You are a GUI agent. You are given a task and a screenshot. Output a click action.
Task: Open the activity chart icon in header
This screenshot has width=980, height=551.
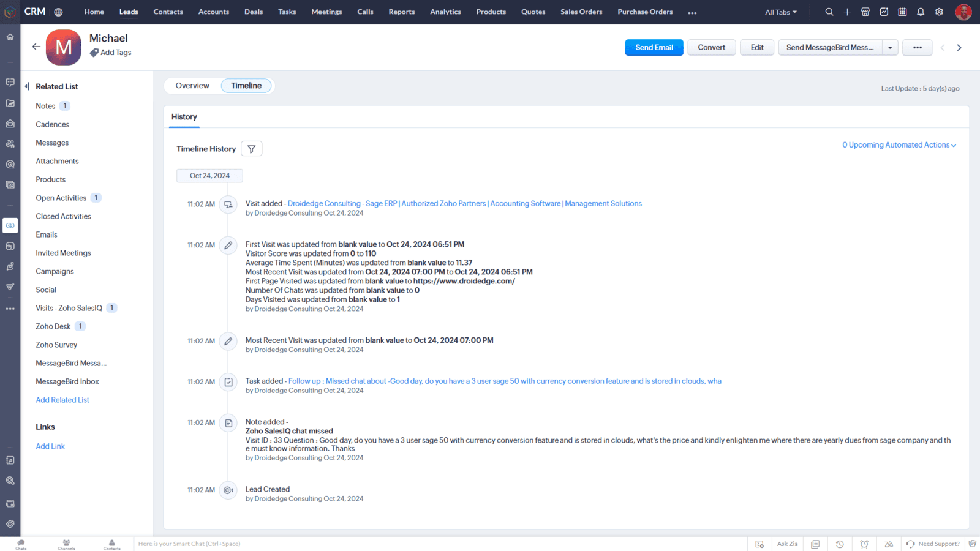884,12
